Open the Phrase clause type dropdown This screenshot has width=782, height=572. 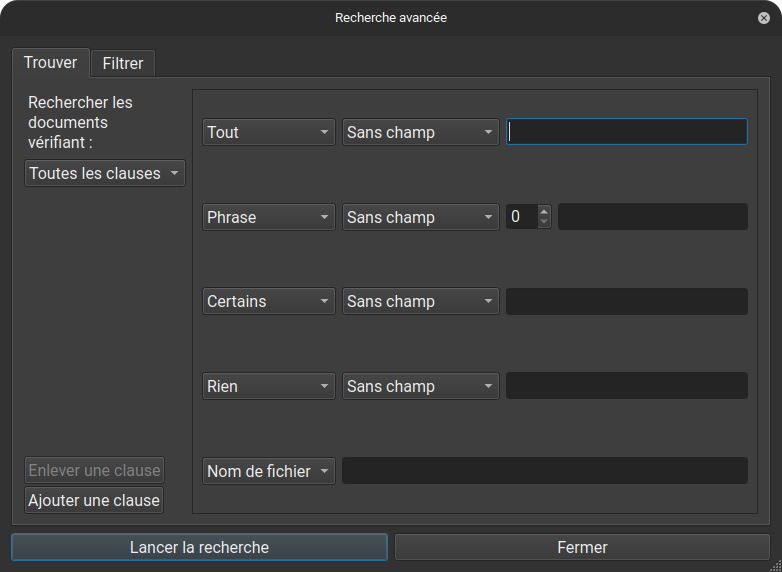pyautogui.click(x=268, y=217)
